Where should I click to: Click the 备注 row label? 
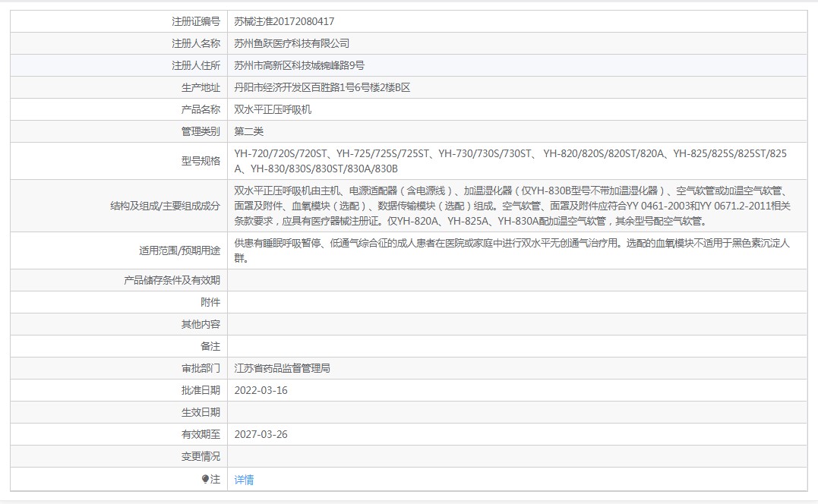coord(210,346)
